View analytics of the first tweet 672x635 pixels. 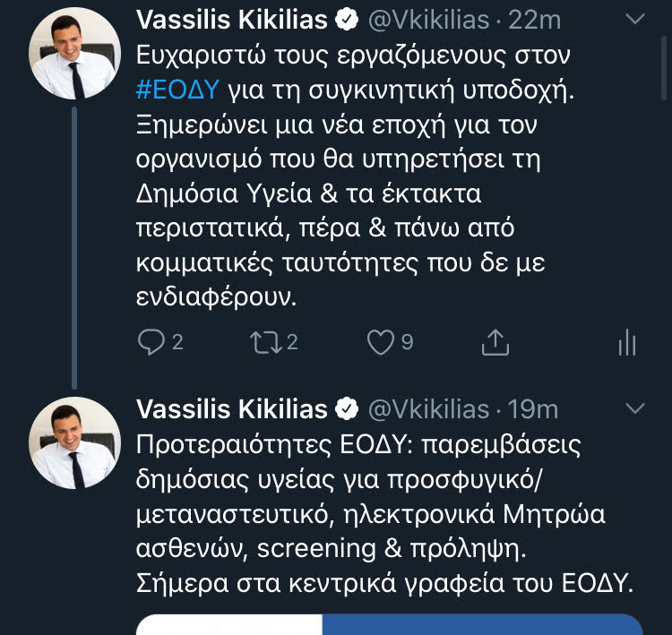[x=627, y=341]
